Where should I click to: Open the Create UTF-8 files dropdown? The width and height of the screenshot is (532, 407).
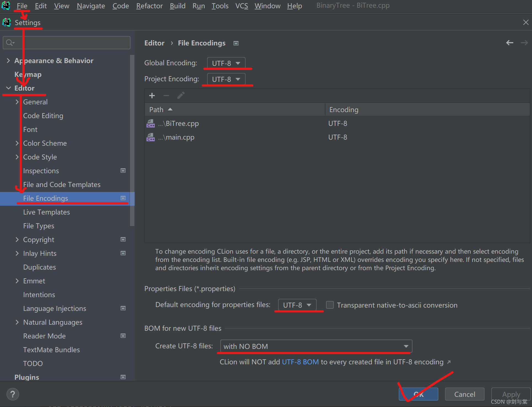coord(316,346)
